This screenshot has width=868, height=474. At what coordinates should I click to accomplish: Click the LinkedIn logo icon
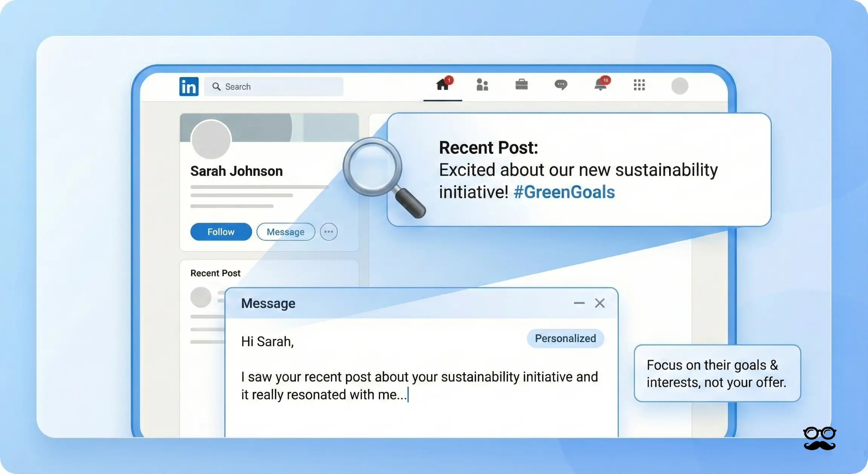point(189,86)
